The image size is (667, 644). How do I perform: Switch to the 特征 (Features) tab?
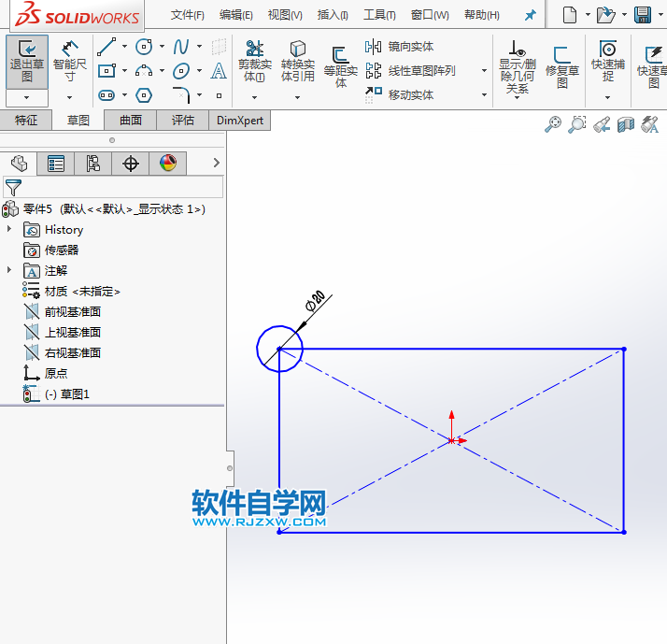(26, 120)
